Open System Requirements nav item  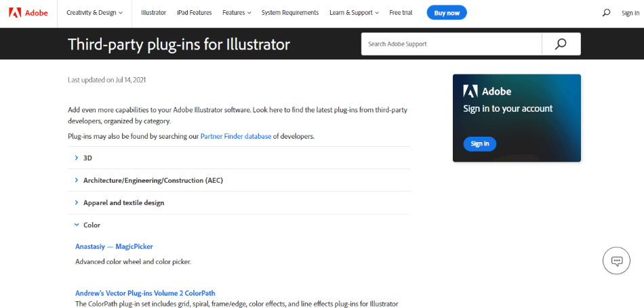tap(290, 13)
